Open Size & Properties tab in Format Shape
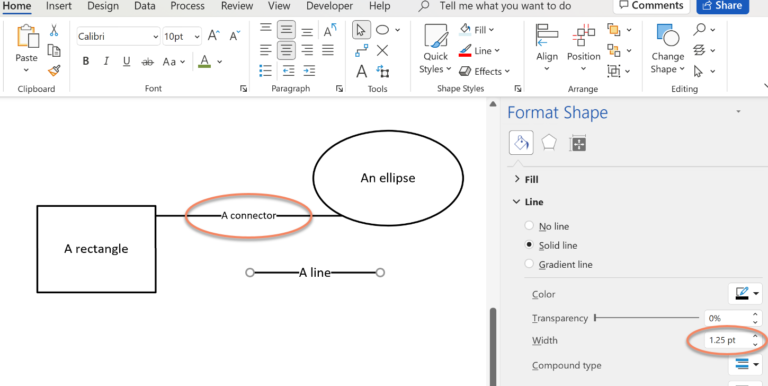 click(578, 144)
